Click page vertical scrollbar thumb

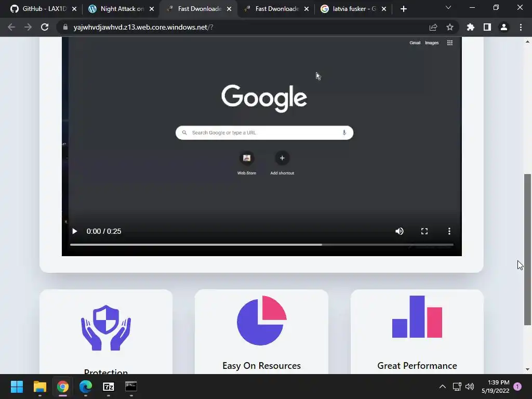pos(527,250)
